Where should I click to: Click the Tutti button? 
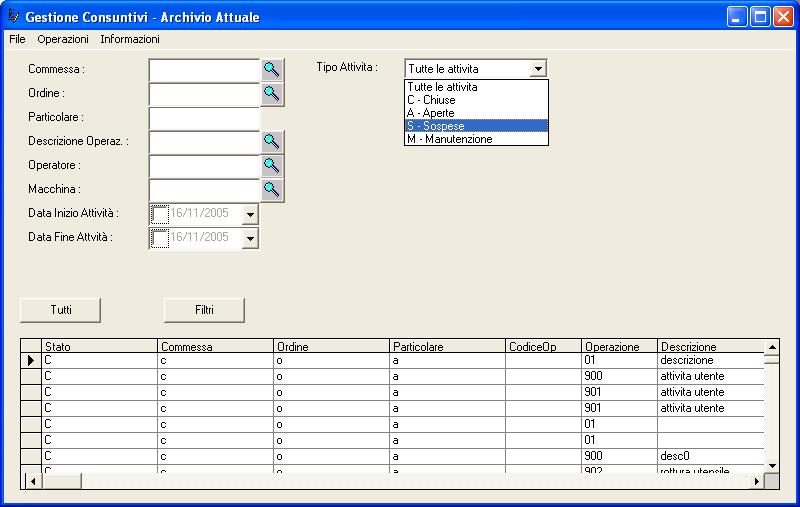(x=60, y=310)
